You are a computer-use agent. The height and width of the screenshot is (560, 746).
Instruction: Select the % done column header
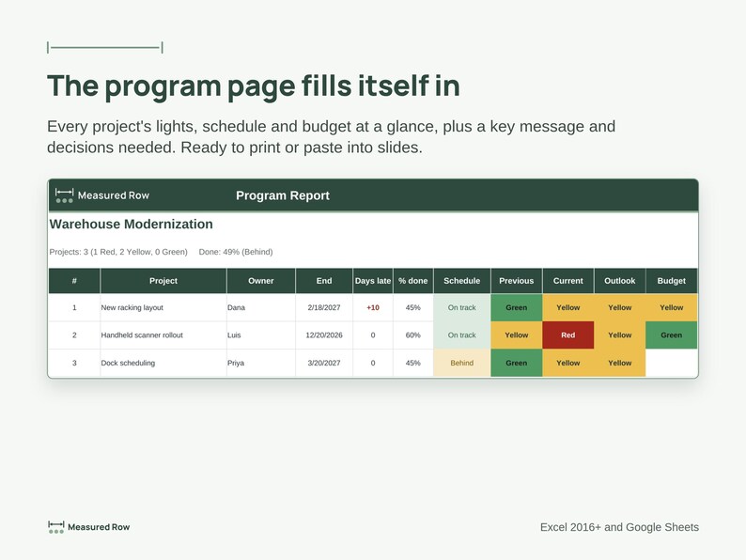413,281
